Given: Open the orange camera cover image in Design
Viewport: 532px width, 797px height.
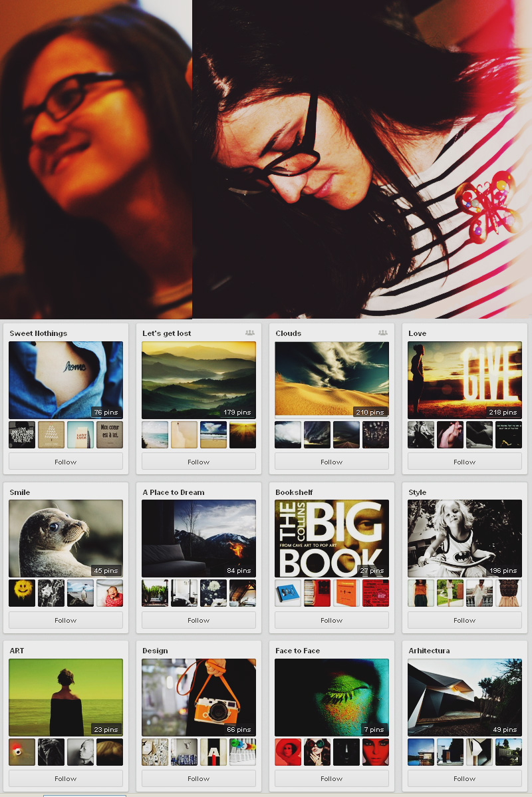Looking at the screenshot, I should (198, 697).
